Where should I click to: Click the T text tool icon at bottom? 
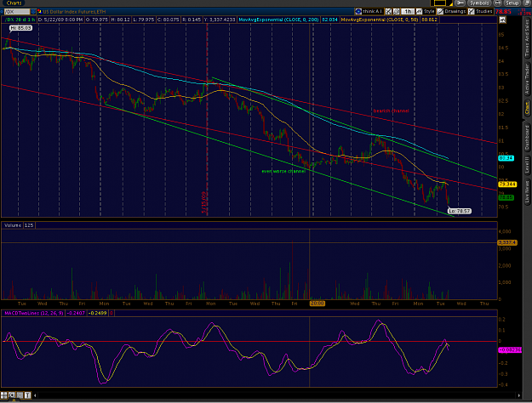(x=27, y=394)
